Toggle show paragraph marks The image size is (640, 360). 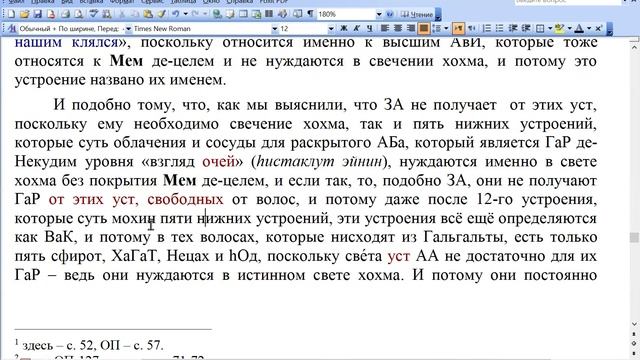pyautogui.click(x=310, y=14)
